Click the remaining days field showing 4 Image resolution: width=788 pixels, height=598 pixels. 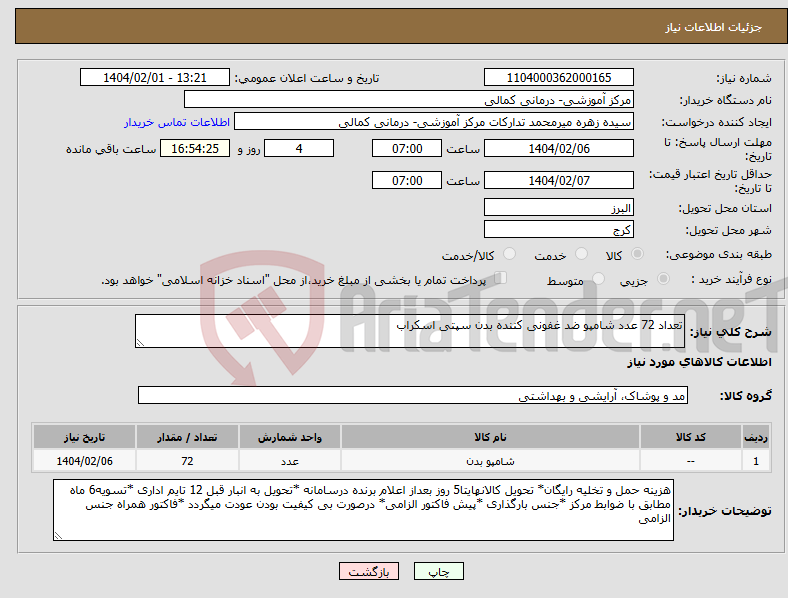pyautogui.click(x=299, y=148)
